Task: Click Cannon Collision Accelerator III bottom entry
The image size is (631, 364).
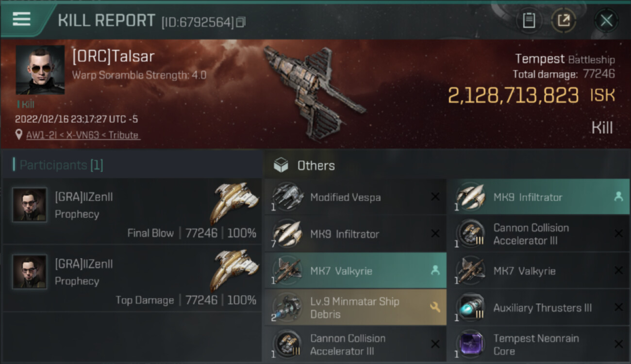Action: pyautogui.click(x=355, y=344)
